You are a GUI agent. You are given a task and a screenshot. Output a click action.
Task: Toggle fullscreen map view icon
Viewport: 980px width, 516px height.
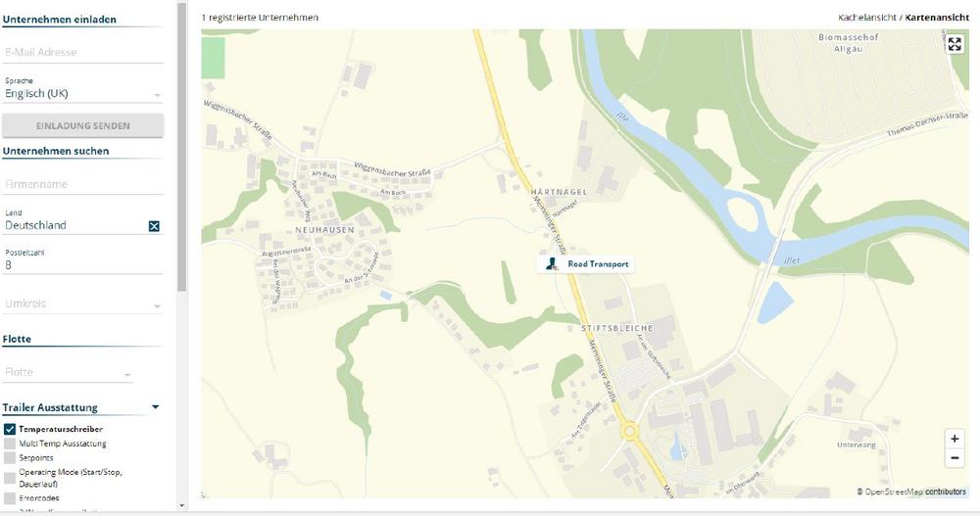pyautogui.click(x=955, y=44)
